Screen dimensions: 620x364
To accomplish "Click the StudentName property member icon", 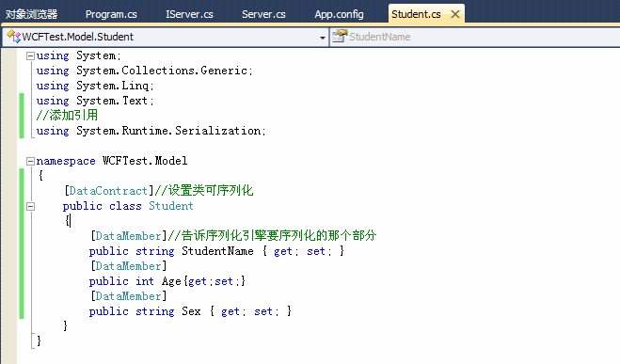I will 340,37.
